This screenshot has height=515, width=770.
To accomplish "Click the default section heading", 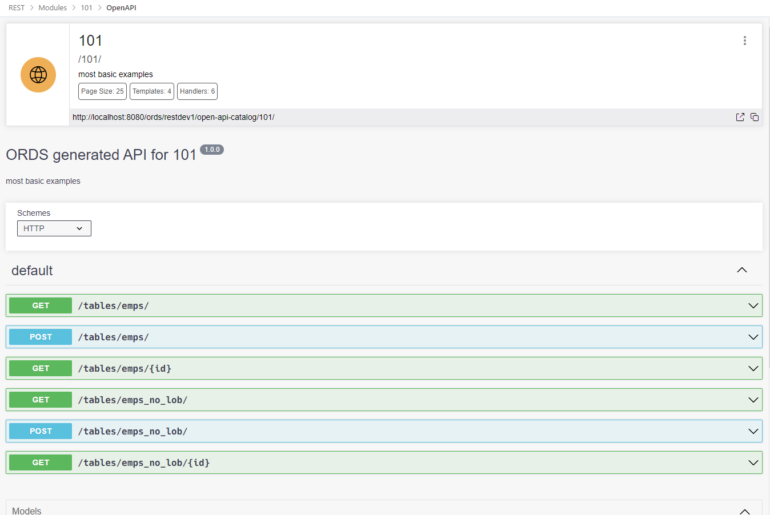I will pos(32,271).
